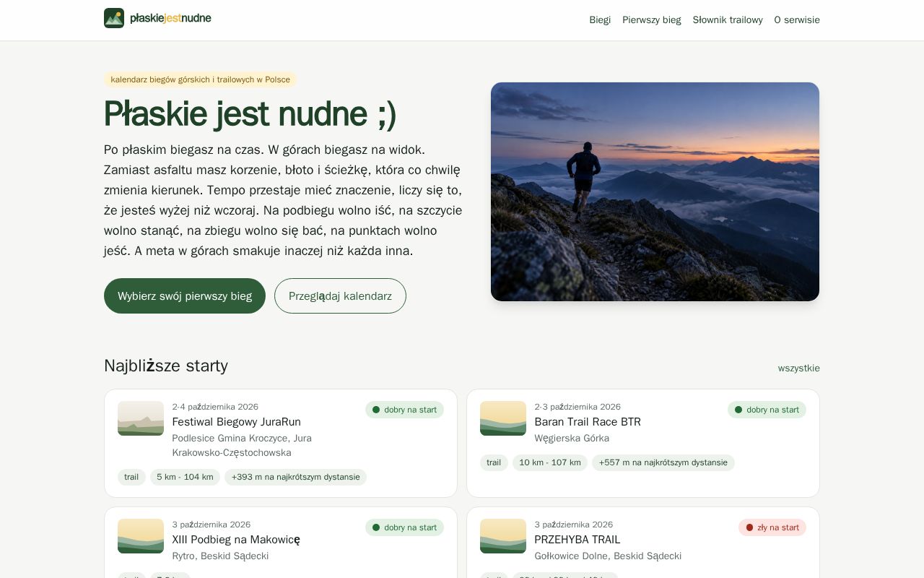Open PRZEHYBA TRAIL race title

click(x=577, y=540)
